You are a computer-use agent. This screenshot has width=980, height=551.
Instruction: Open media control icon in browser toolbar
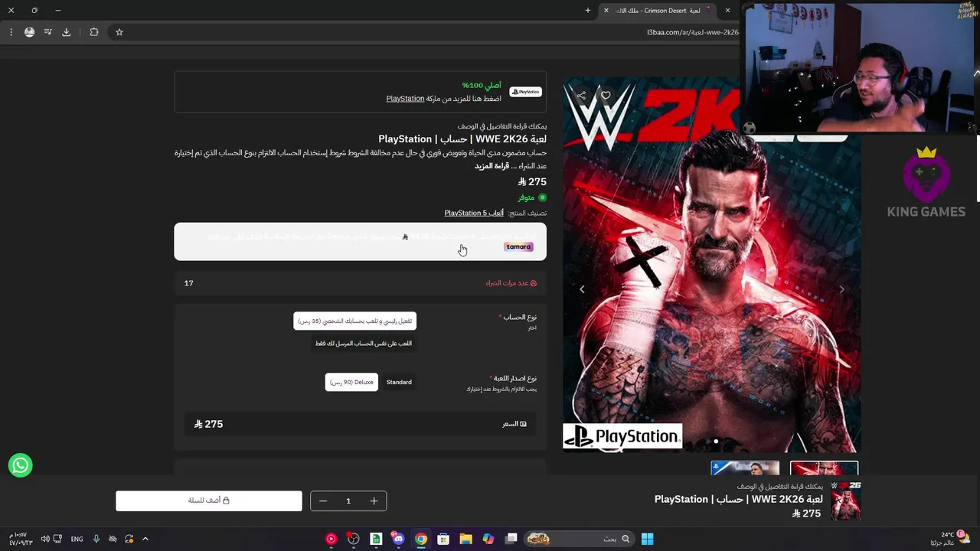click(47, 32)
